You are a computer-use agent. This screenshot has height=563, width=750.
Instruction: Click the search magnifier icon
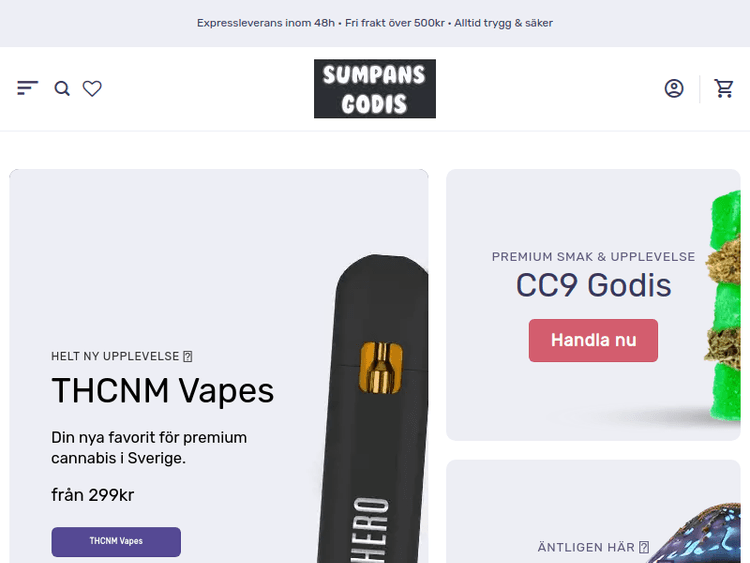coord(62,88)
